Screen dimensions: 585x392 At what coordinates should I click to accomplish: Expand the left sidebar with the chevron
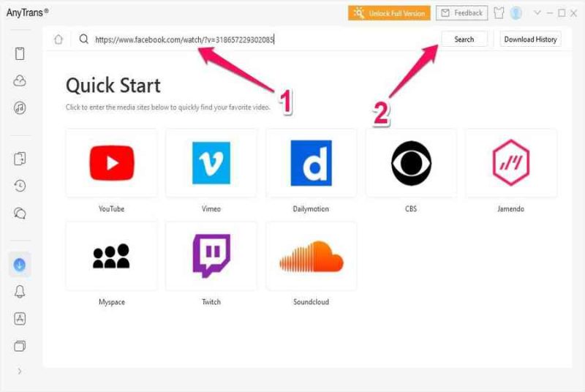point(20,371)
